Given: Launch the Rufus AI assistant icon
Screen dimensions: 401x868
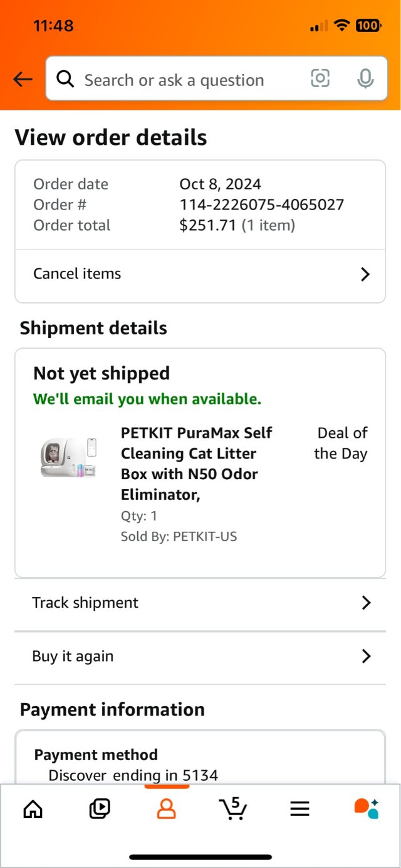Looking at the screenshot, I should pos(366,808).
